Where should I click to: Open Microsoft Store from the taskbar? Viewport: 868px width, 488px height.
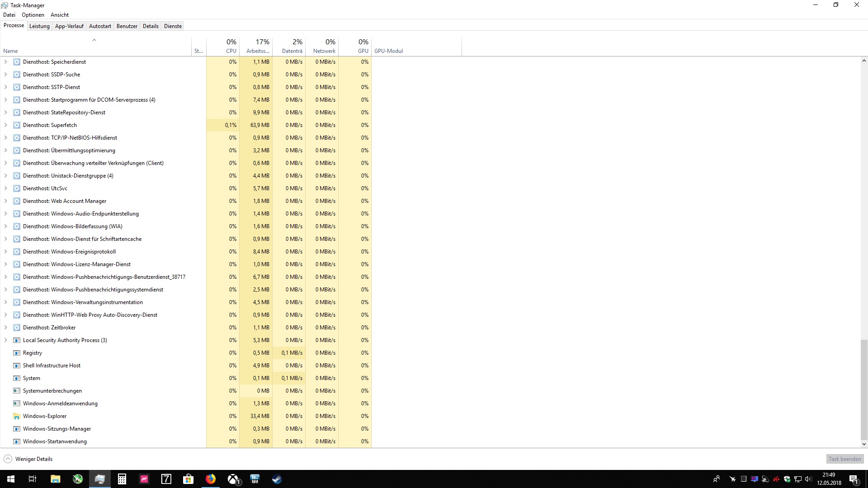[x=189, y=479]
